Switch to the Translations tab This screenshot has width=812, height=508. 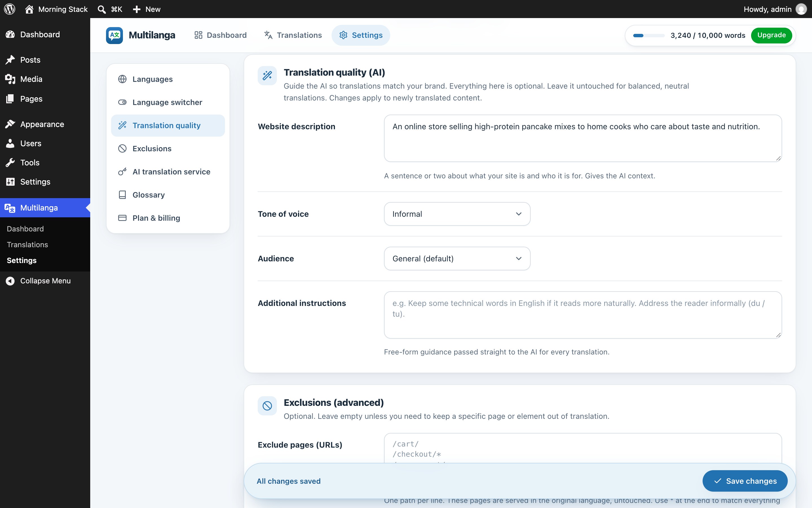(x=293, y=35)
